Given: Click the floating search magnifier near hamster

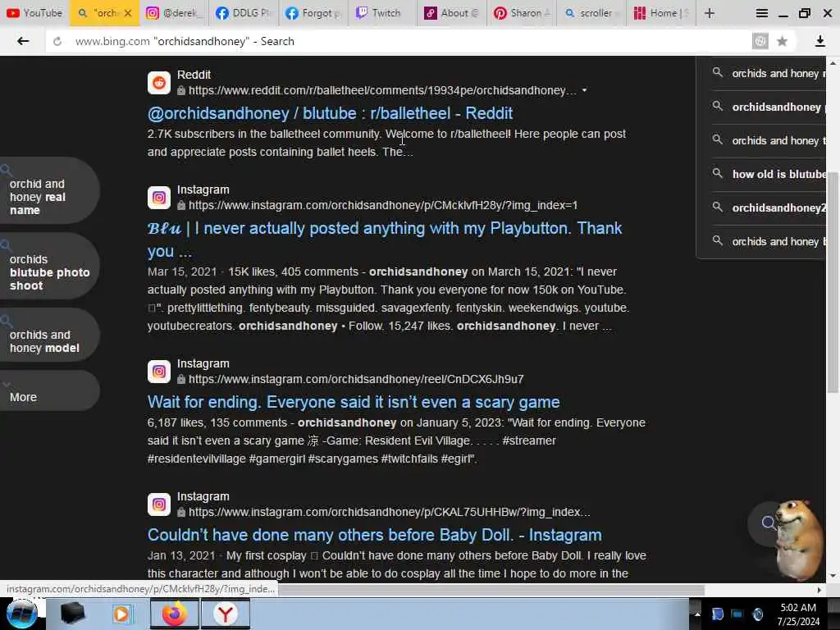Looking at the screenshot, I should [768, 523].
